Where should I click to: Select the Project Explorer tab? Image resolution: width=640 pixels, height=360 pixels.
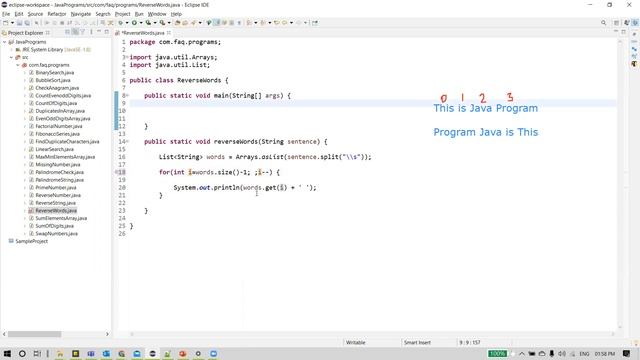(x=26, y=33)
